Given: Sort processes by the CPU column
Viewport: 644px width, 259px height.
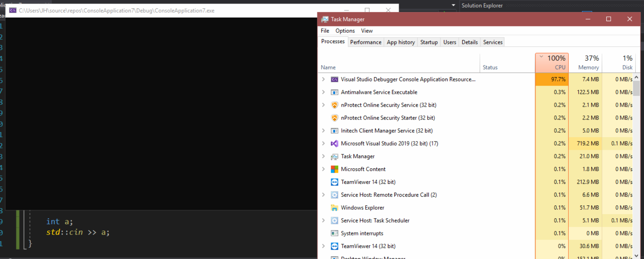Looking at the screenshot, I should [x=552, y=63].
